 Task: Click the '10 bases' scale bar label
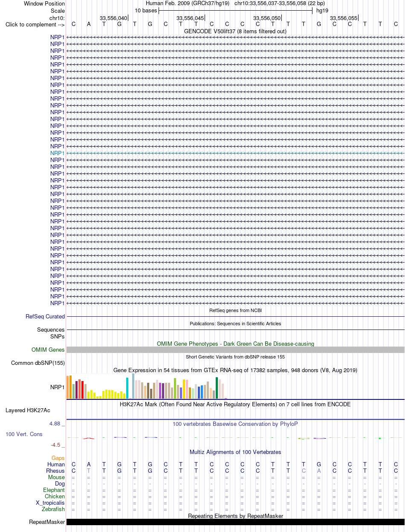tap(146, 10)
